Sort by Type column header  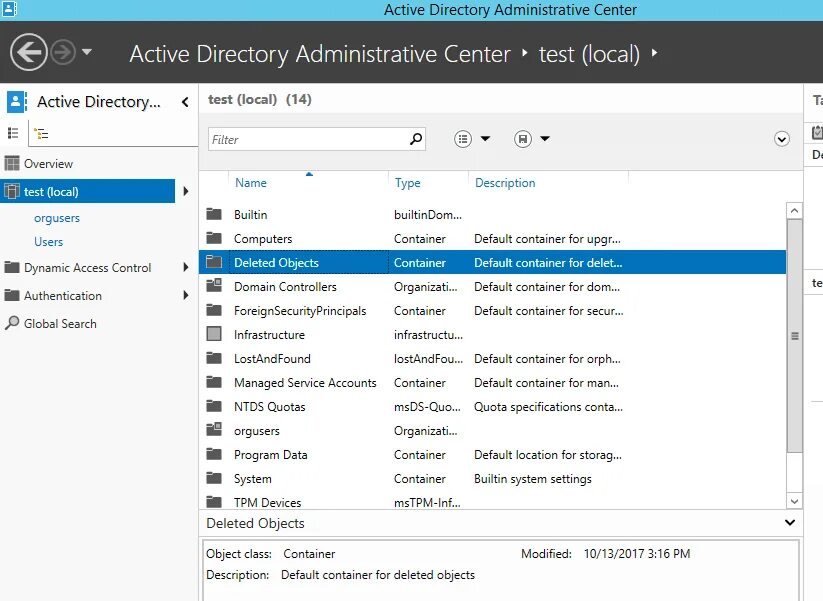[407, 183]
